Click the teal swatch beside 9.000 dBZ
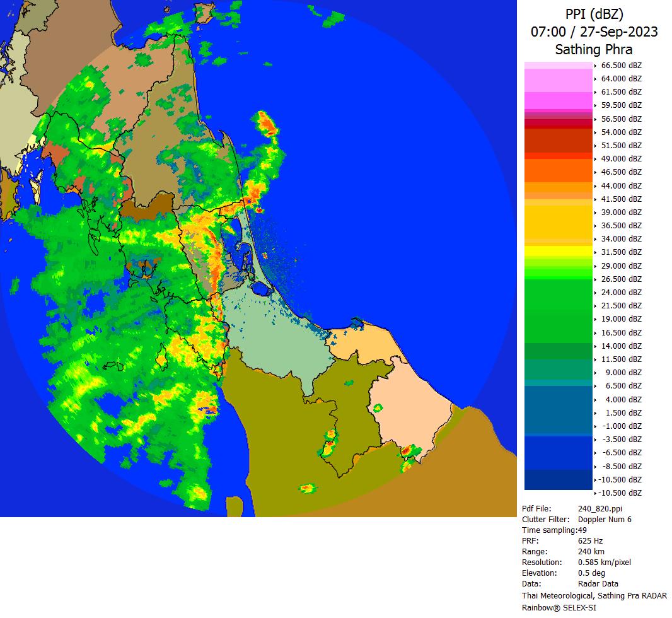672x618 pixels. coord(559,371)
